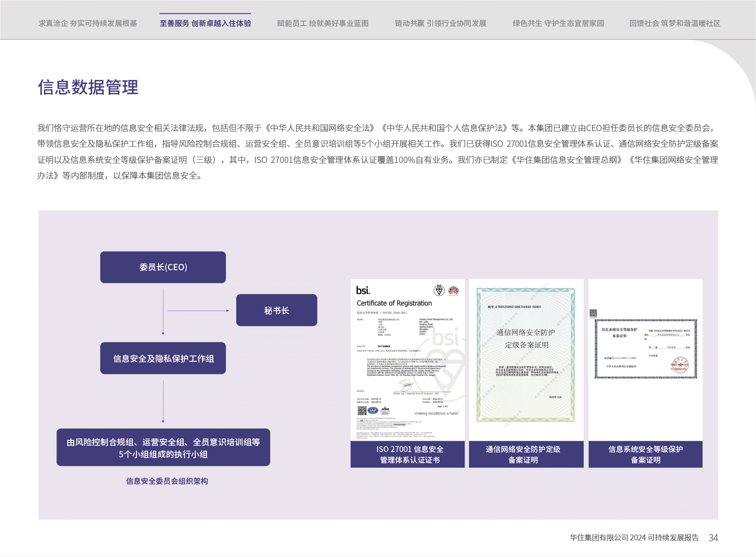Go to the 链动共赢 引领行业协同发展 tab
This screenshot has width=756, height=557.
(440, 23)
